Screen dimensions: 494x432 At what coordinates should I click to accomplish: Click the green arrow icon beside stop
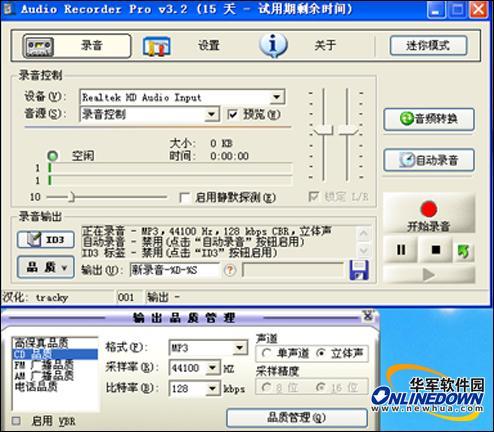(464, 250)
